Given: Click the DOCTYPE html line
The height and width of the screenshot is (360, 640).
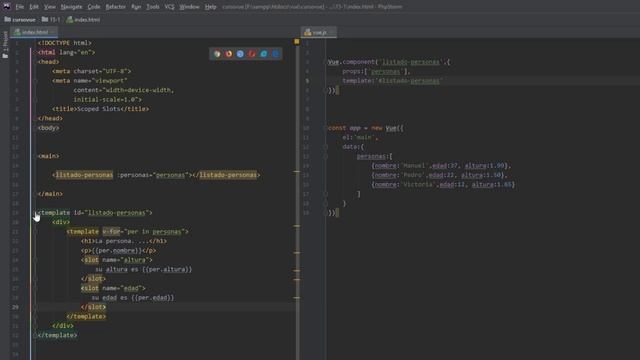Looking at the screenshot, I should coord(64,43).
